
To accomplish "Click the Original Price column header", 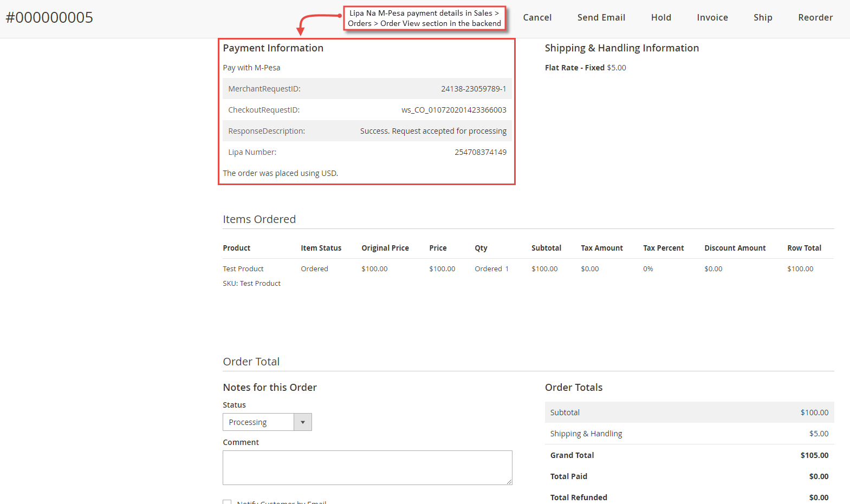I will click(x=385, y=248).
